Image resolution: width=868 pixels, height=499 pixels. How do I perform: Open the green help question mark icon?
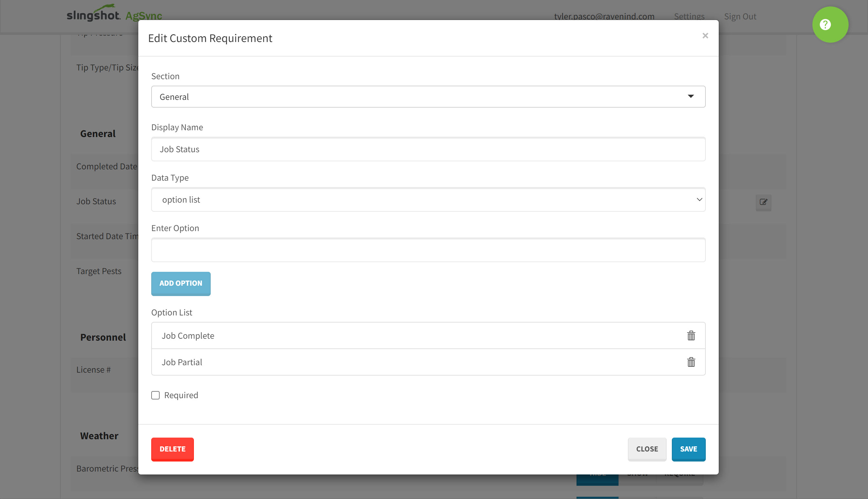[x=830, y=24]
